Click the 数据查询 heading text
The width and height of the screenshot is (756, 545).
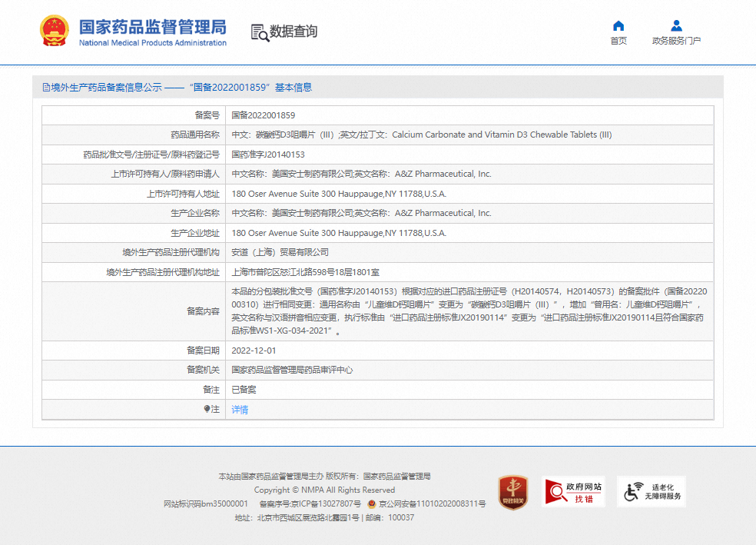(x=293, y=32)
